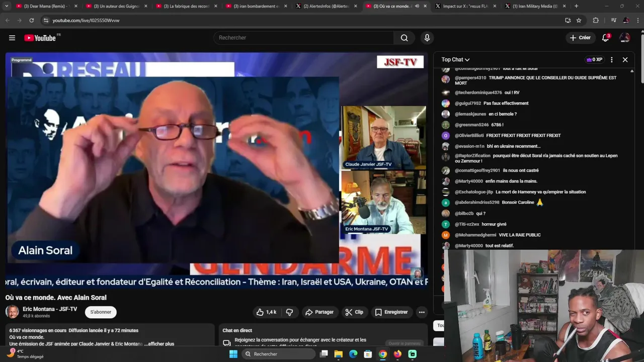Click the address bar URL
The width and height of the screenshot is (644, 362).
point(86,21)
